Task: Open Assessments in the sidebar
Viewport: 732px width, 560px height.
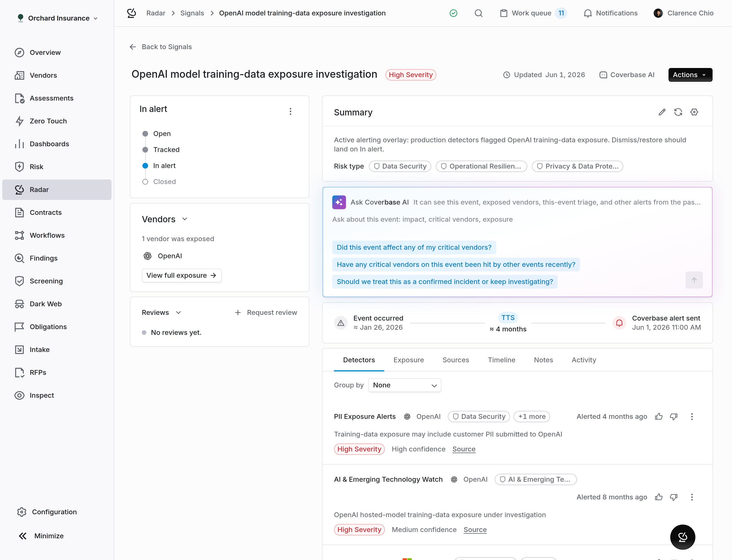Action: pos(57,98)
